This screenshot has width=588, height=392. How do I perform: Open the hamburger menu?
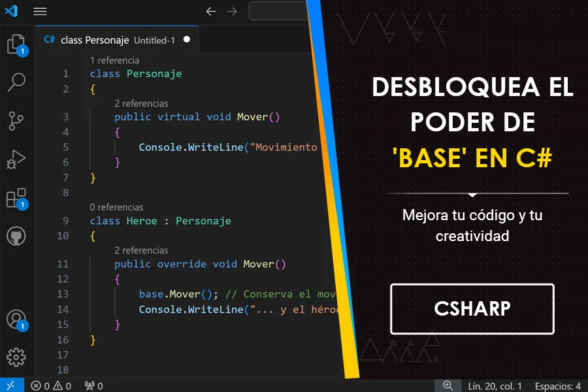click(40, 10)
